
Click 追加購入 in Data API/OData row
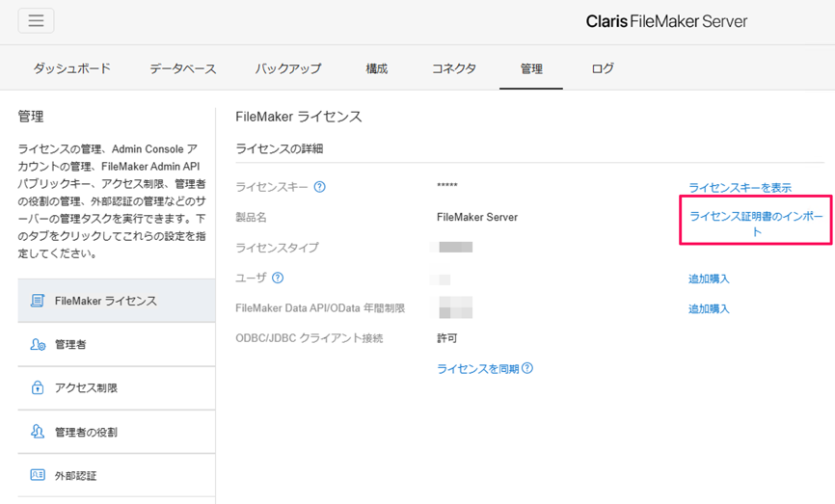coord(709,308)
